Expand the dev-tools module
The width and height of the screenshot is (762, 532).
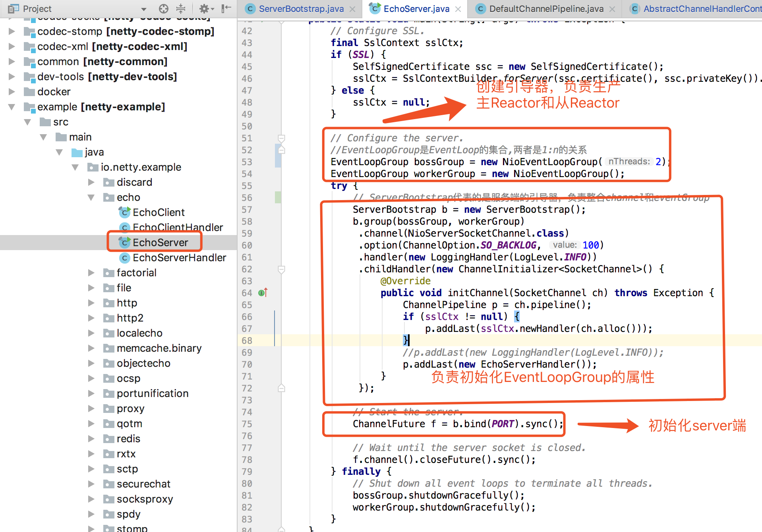(x=12, y=77)
